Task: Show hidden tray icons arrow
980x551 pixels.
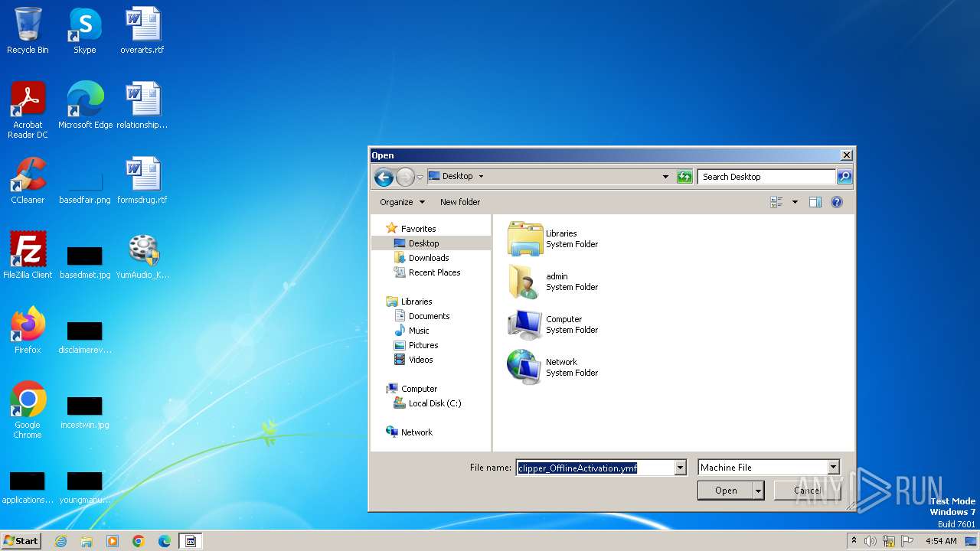Action: click(854, 540)
